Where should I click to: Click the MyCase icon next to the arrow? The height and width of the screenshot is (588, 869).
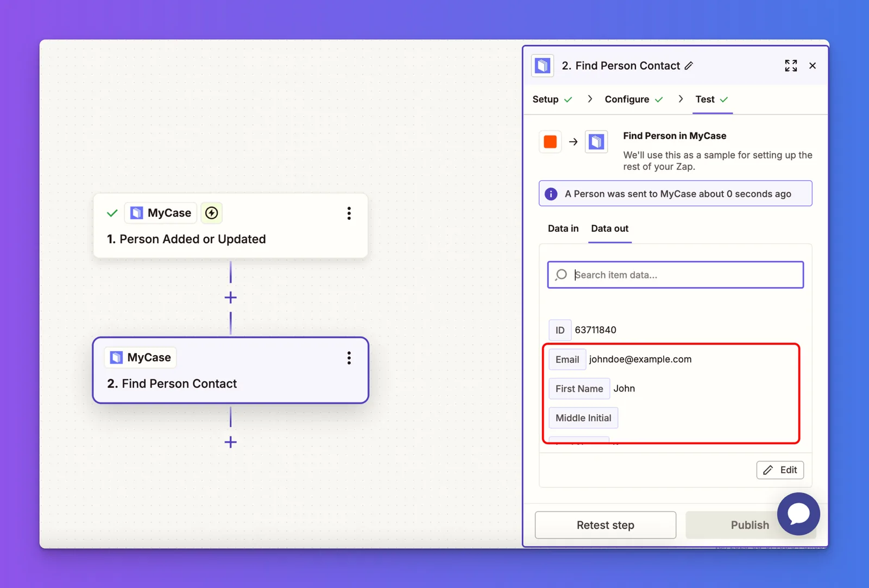tap(596, 142)
